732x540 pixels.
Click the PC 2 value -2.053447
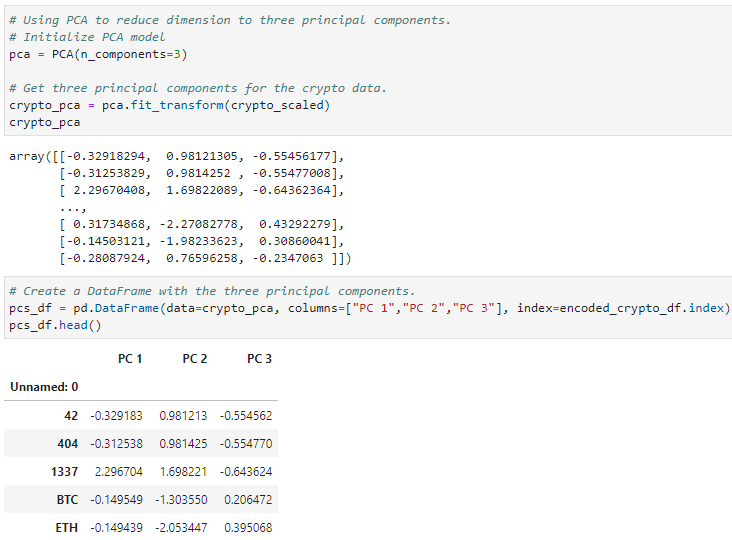click(181, 527)
